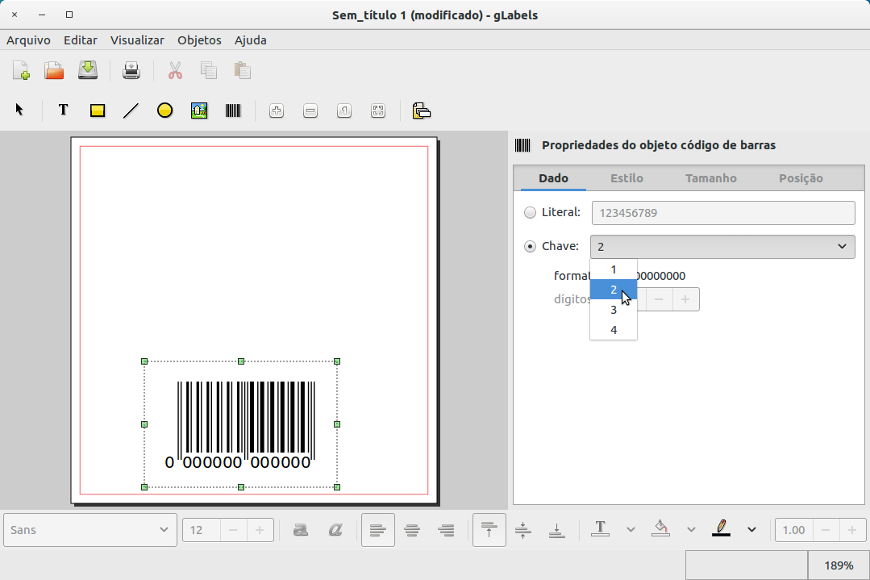
Task: Align text vertically to top
Action: click(489, 530)
